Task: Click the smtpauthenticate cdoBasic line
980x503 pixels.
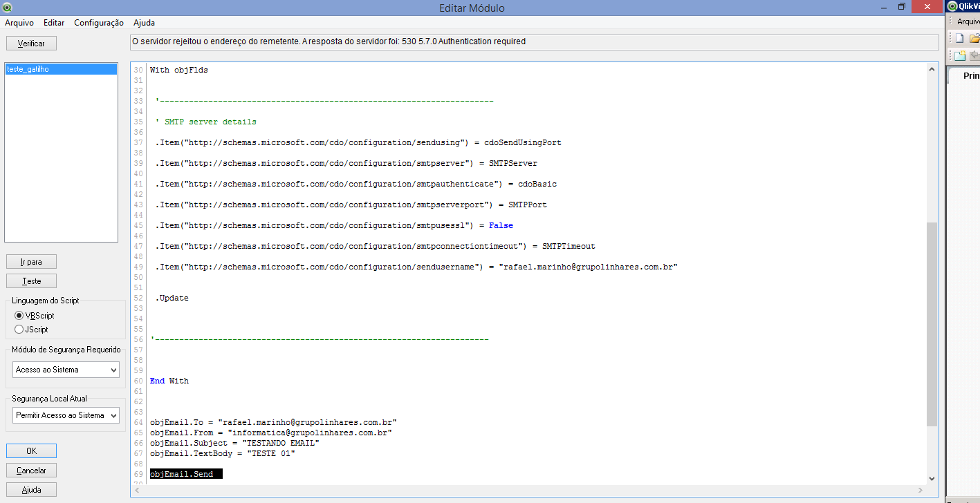Action: (x=355, y=184)
